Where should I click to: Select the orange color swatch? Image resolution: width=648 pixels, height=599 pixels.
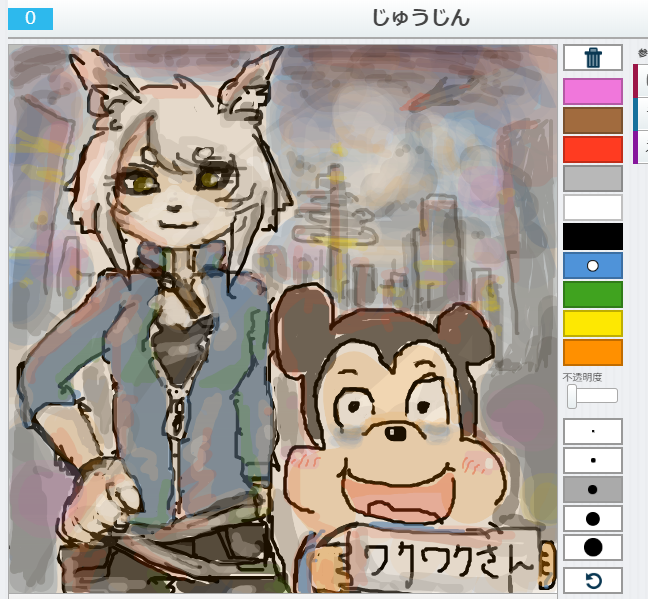(x=593, y=353)
